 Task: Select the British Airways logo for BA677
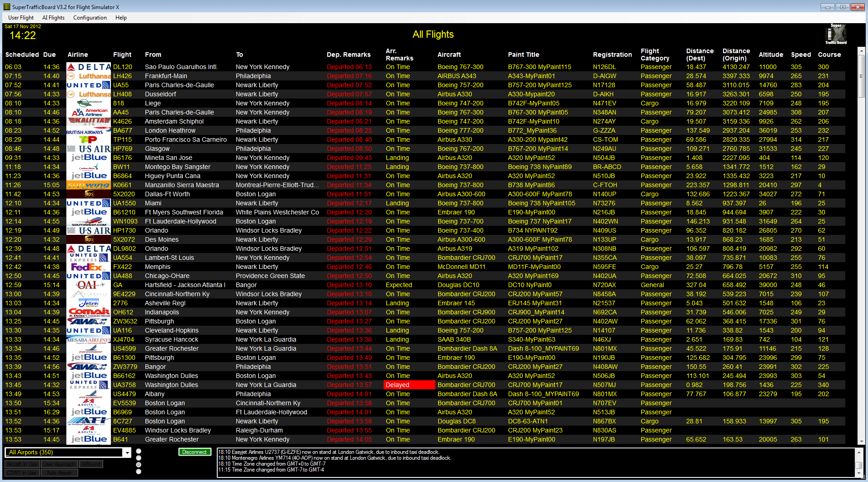pyautogui.click(x=89, y=131)
